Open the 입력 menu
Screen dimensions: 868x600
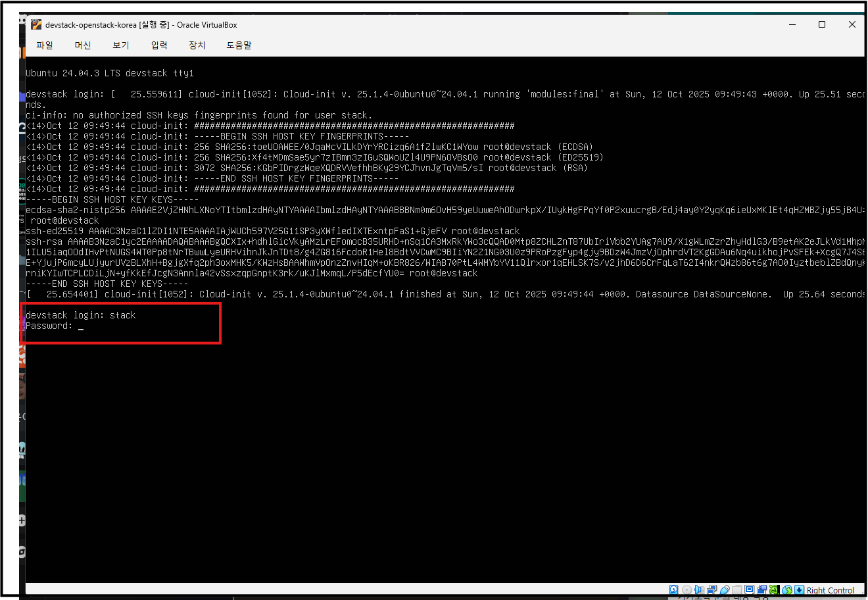click(x=159, y=45)
